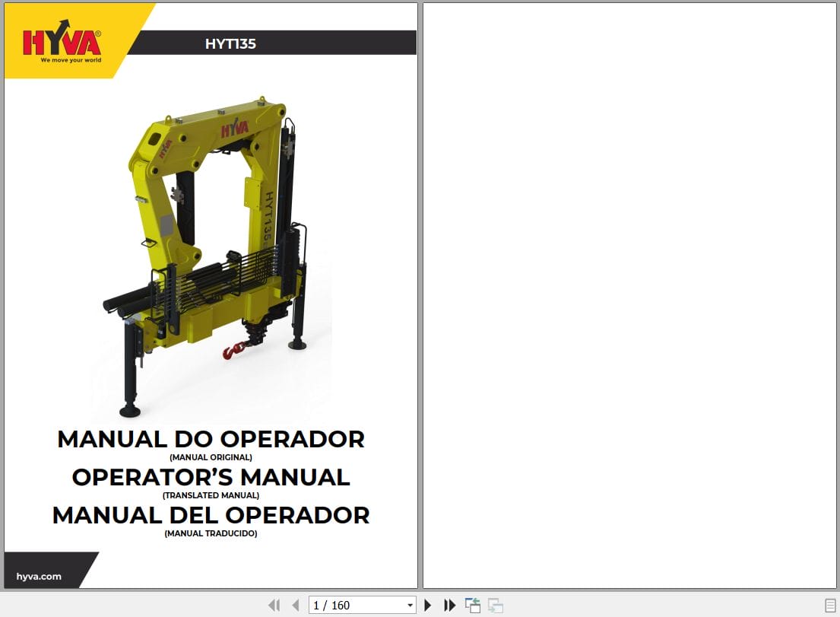Click the go-to-previous-view icon
Viewport: 840px width, 617px height.
click(x=473, y=605)
